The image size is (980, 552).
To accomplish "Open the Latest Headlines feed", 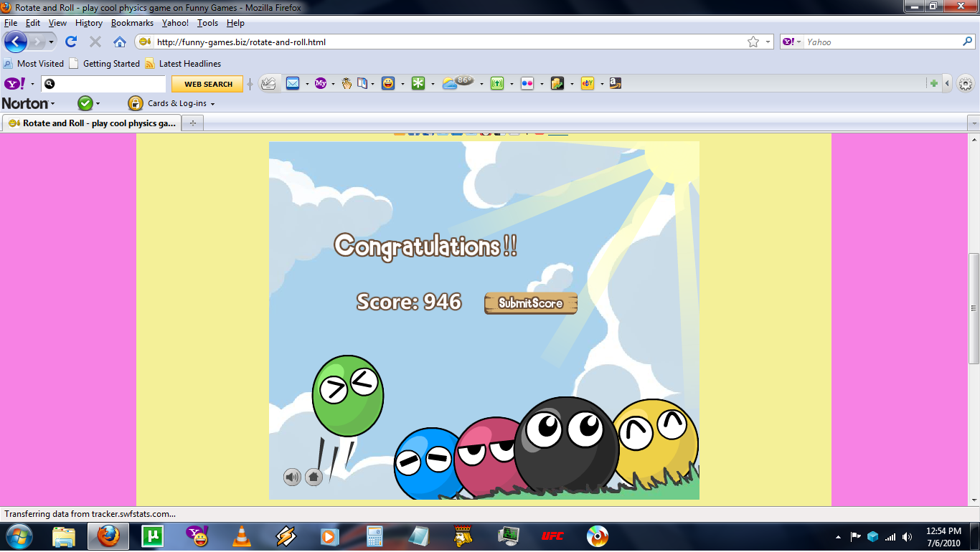I will pyautogui.click(x=183, y=63).
